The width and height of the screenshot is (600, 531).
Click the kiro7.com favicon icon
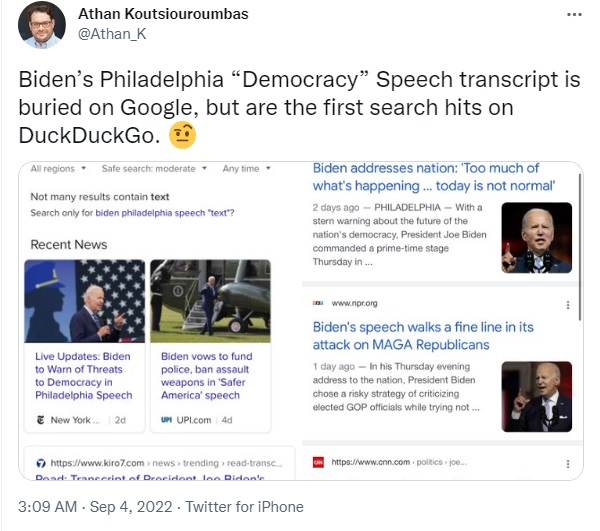pyautogui.click(x=41, y=463)
